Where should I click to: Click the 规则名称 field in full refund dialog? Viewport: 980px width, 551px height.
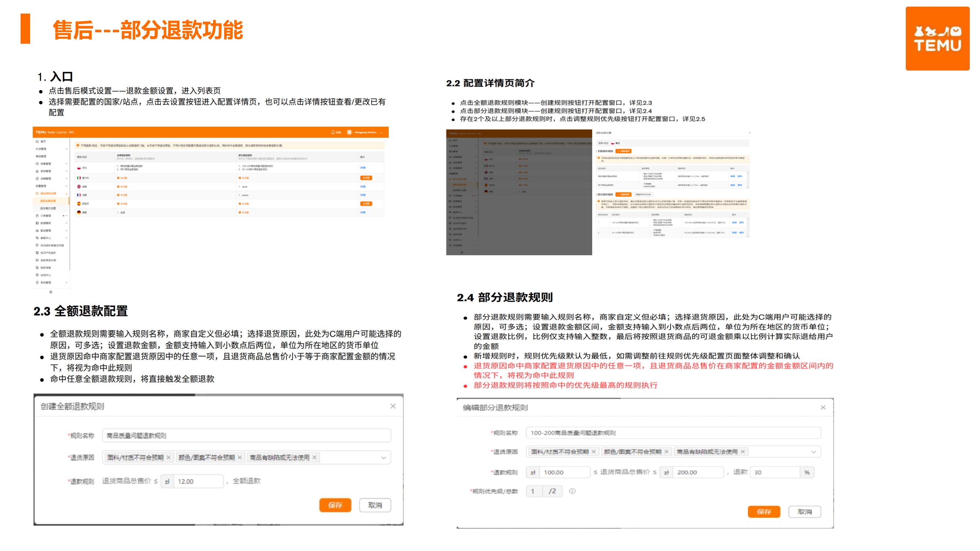click(x=246, y=436)
